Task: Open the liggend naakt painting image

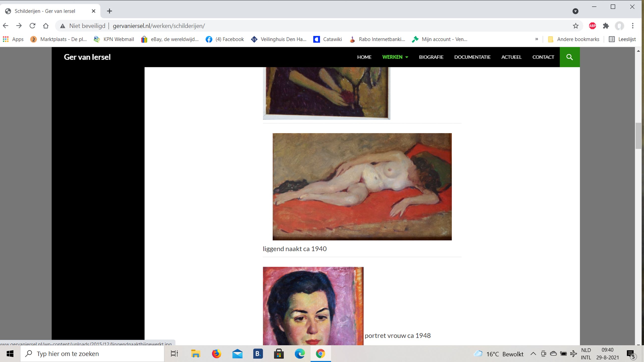Action: 362,187
